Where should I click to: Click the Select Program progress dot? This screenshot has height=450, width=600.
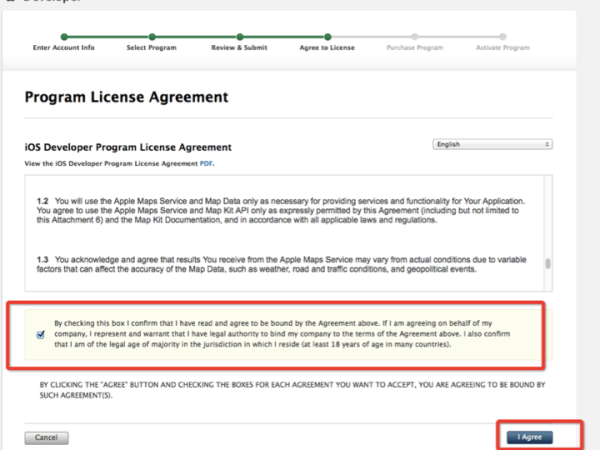click(x=152, y=37)
